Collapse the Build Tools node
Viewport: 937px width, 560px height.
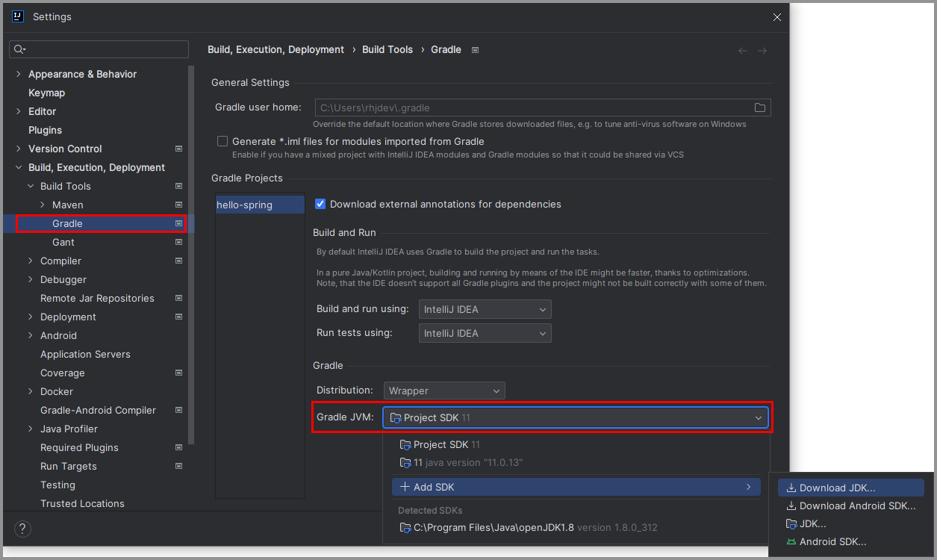tap(31, 186)
